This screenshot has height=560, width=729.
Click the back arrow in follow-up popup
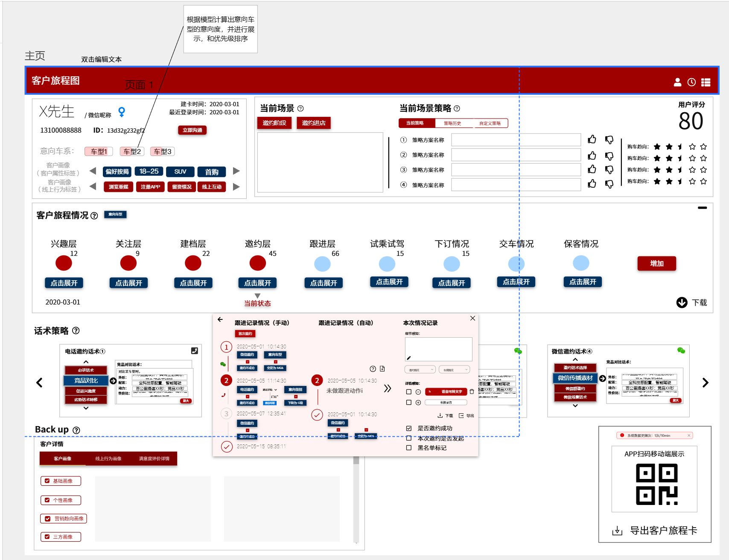[x=220, y=319]
